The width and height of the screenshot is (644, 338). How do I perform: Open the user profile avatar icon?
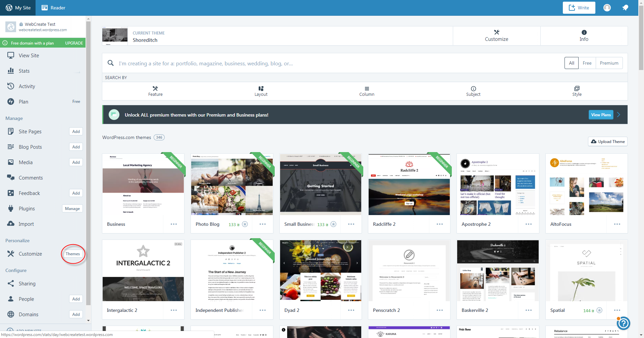pos(607,8)
